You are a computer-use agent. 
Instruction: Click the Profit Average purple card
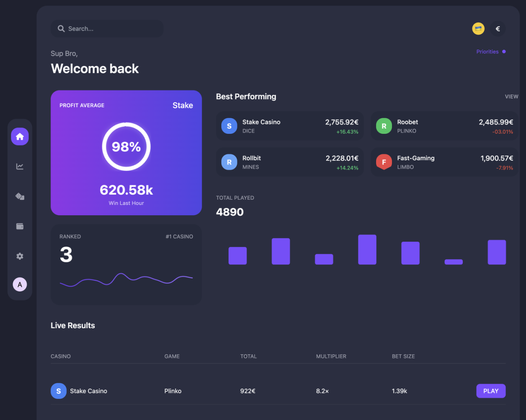126,152
